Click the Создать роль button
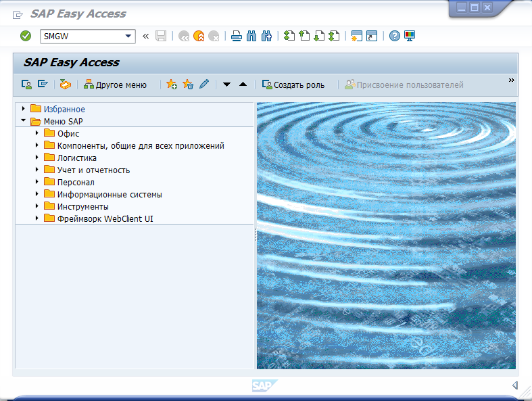Viewport: 532px width, 401px height. coord(293,85)
